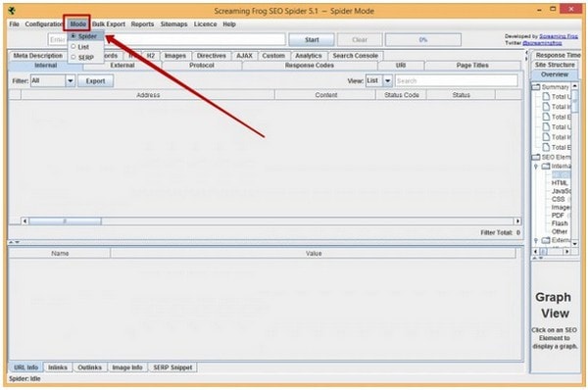Image resolution: width=588 pixels, height=390 pixels.
Task: Switch to the Custom tab
Action: (x=273, y=56)
